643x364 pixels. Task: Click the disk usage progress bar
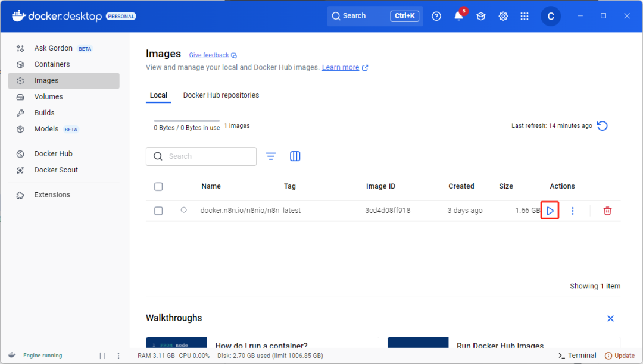(186, 121)
